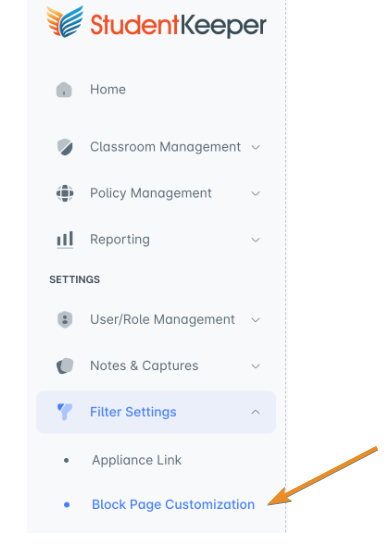Click the StudentKeeper wing logo
The width and height of the screenshot is (387, 545).
pos(65,21)
